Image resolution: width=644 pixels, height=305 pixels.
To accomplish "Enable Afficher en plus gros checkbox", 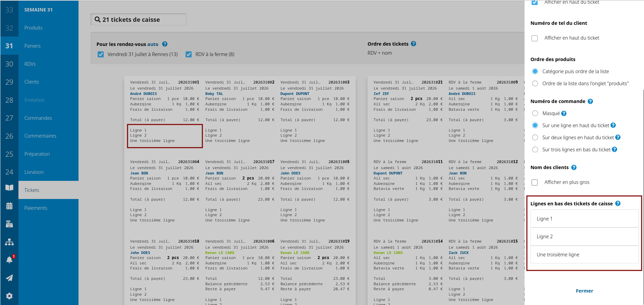I will tap(535, 182).
